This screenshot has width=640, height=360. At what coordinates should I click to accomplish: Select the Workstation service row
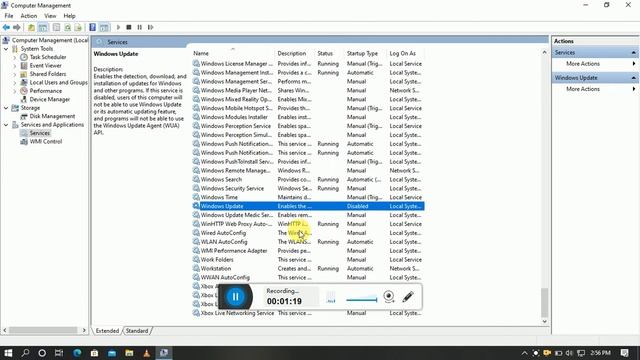[x=308, y=269]
